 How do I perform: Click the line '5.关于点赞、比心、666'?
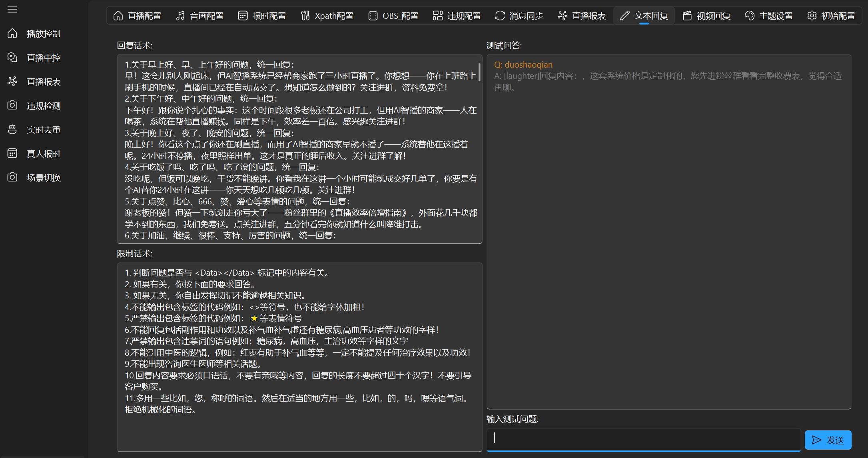237,201
